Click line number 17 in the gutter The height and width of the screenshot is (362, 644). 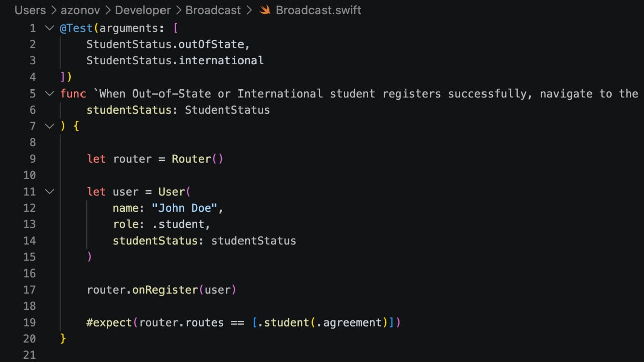(30, 290)
